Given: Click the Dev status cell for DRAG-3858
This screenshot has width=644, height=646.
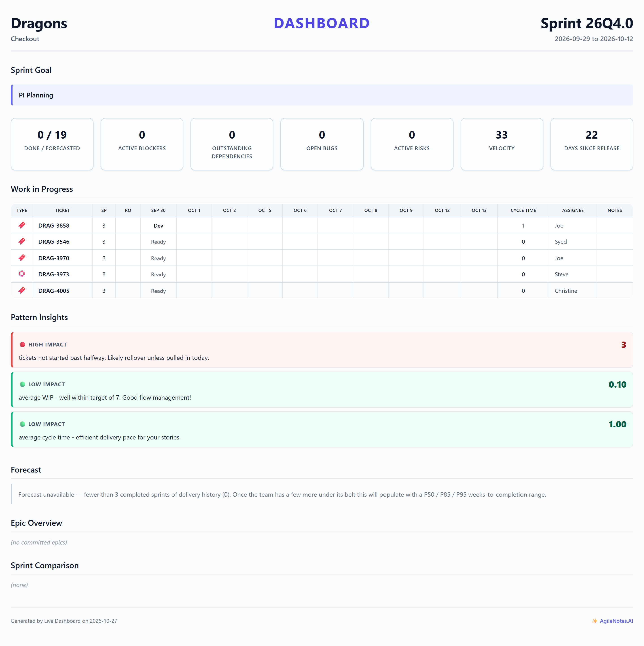Looking at the screenshot, I should tap(159, 226).
